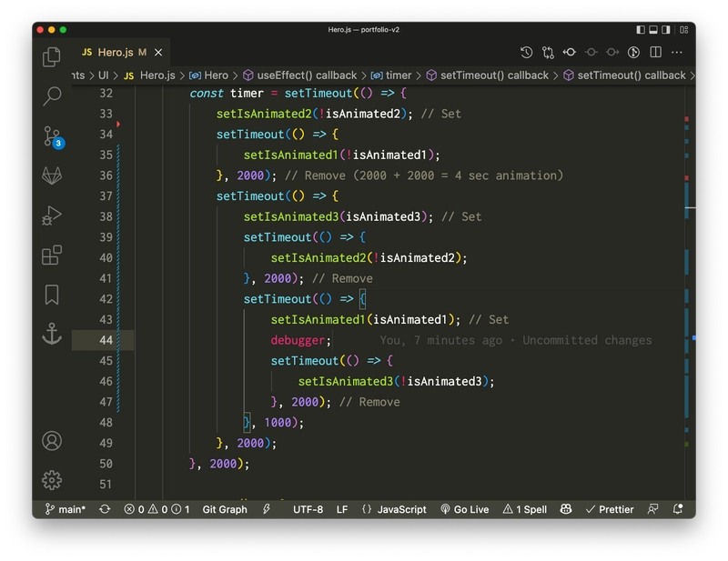Click line number 33 in gutter

click(x=106, y=114)
